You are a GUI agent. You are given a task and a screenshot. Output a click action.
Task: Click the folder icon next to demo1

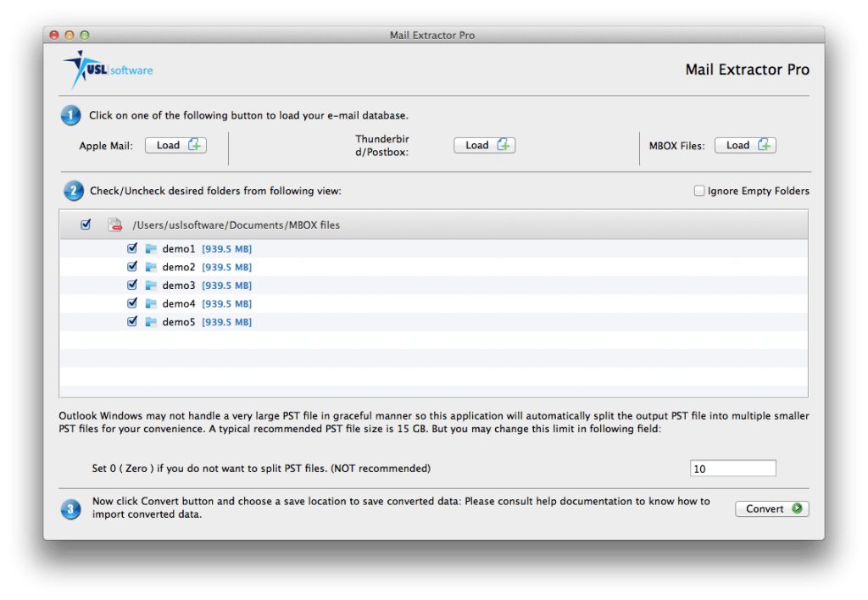[149, 248]
